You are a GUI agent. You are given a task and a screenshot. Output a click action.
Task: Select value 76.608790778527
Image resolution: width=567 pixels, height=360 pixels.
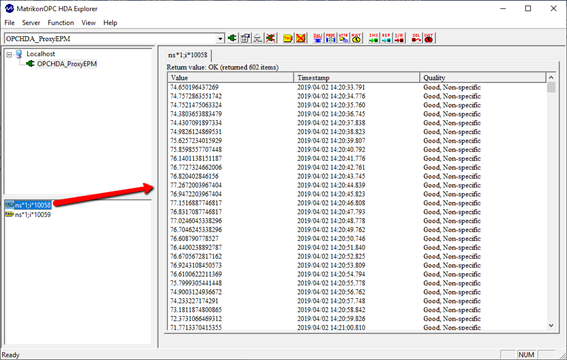(x=194, y=239)
